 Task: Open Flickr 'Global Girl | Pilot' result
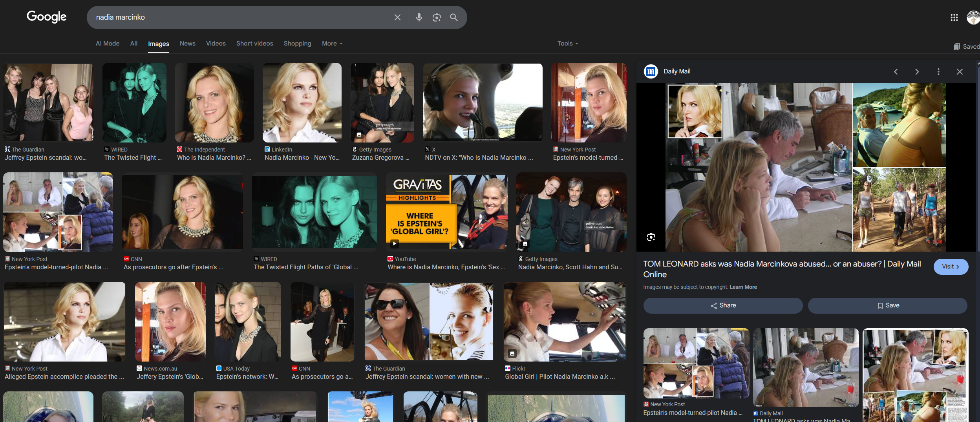pos(560,376)
